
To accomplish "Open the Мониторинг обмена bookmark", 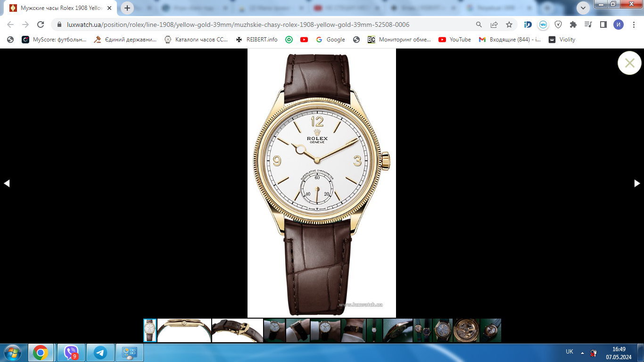I will [399, 40].
